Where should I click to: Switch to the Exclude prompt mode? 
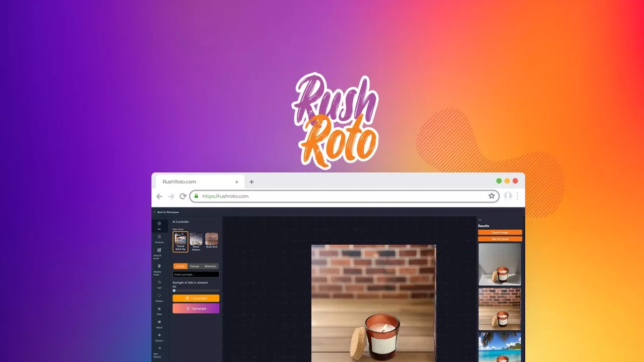194,266
